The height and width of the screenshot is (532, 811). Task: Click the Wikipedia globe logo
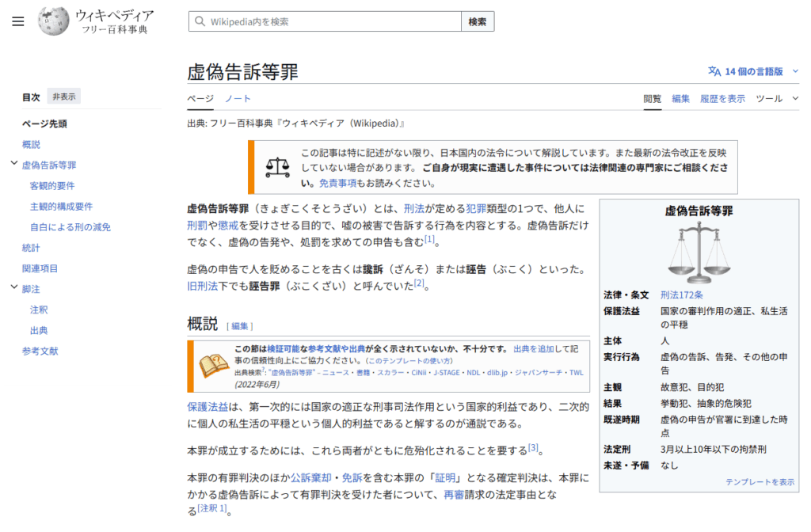pyautogui.click(x=54, y=21)
